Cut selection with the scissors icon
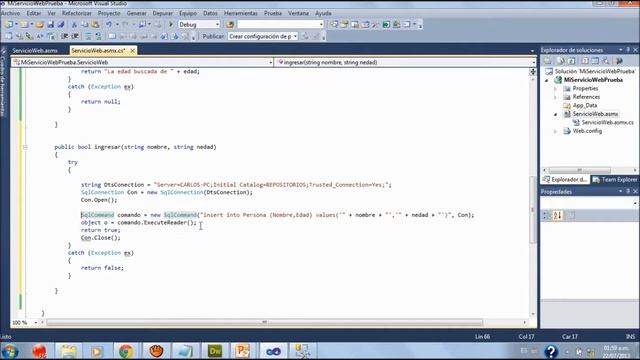This screenshot has width=640, height=360. point(74,24)
